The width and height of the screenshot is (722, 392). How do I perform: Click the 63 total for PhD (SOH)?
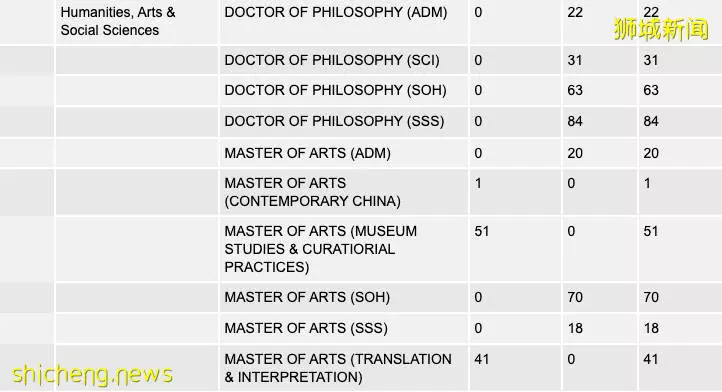pos(651,90)
